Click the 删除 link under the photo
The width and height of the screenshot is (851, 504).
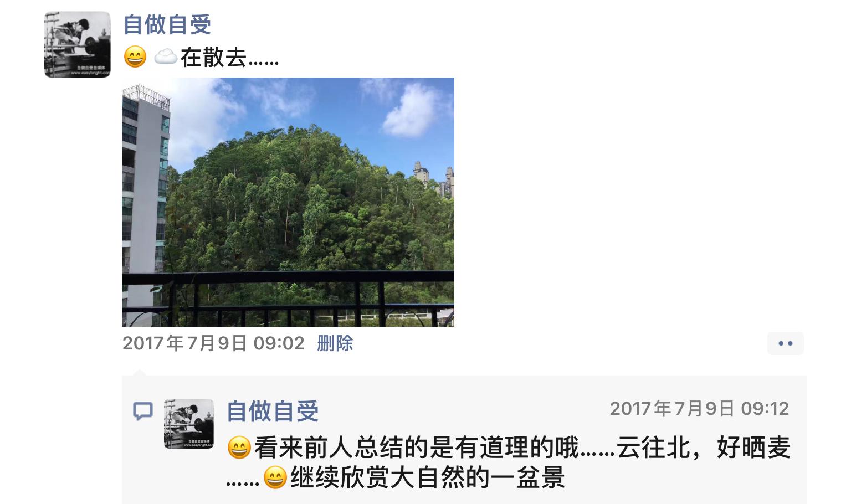[335, 343]
